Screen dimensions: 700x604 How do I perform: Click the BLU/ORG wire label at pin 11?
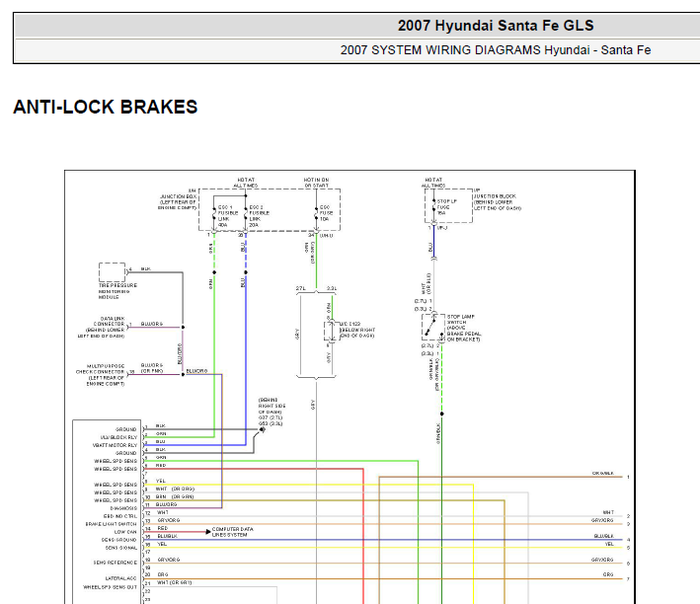pyautogui.click(x=166, y=504)
